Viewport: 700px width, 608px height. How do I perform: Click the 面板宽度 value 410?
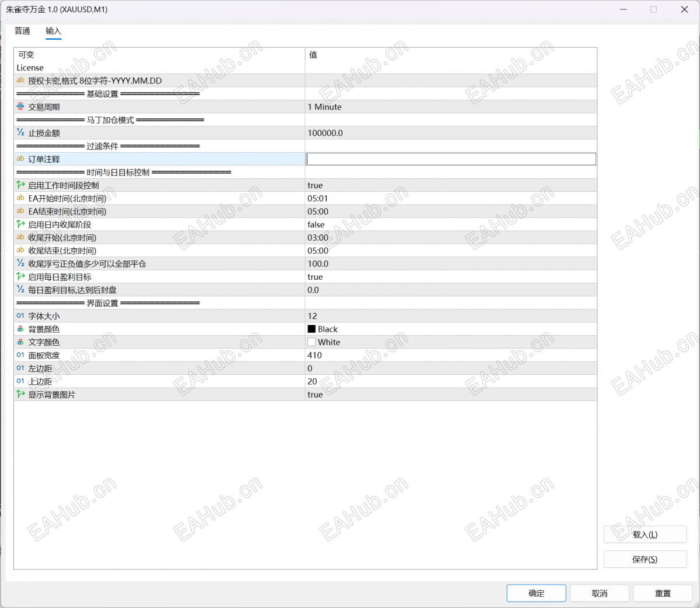pos(314,355)
